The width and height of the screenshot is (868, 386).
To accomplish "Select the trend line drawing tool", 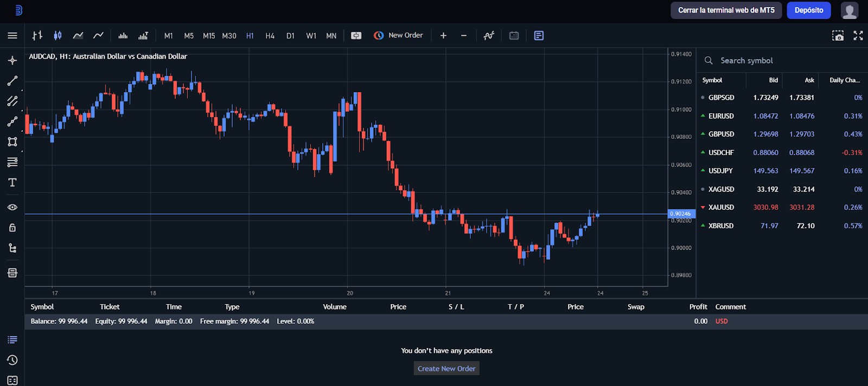I will (12, 81).
